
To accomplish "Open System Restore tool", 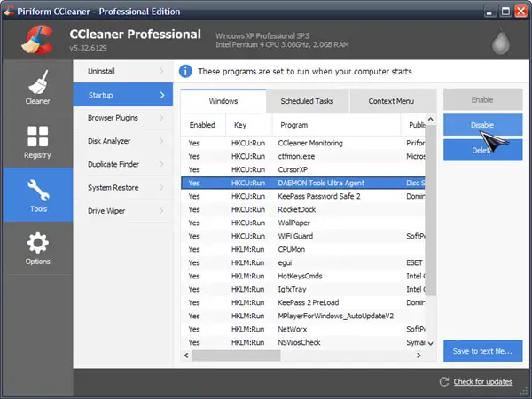I will click(x=123, y=188).
